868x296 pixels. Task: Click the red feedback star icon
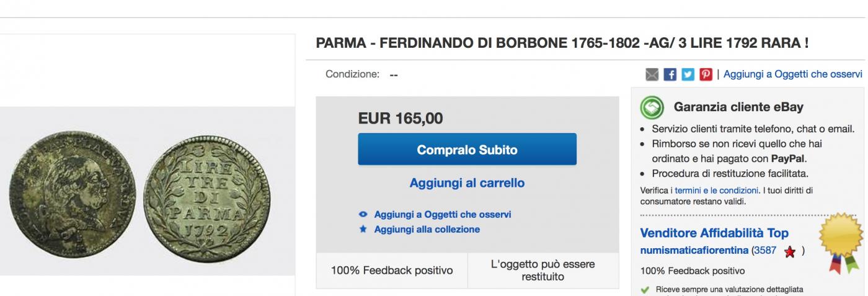(790, 252)
